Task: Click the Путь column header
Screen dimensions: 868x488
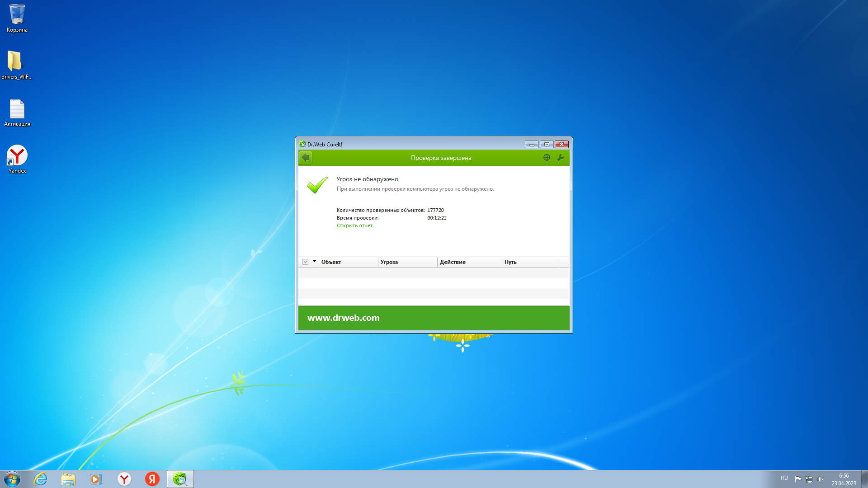Action: click(x=530, y=262)
